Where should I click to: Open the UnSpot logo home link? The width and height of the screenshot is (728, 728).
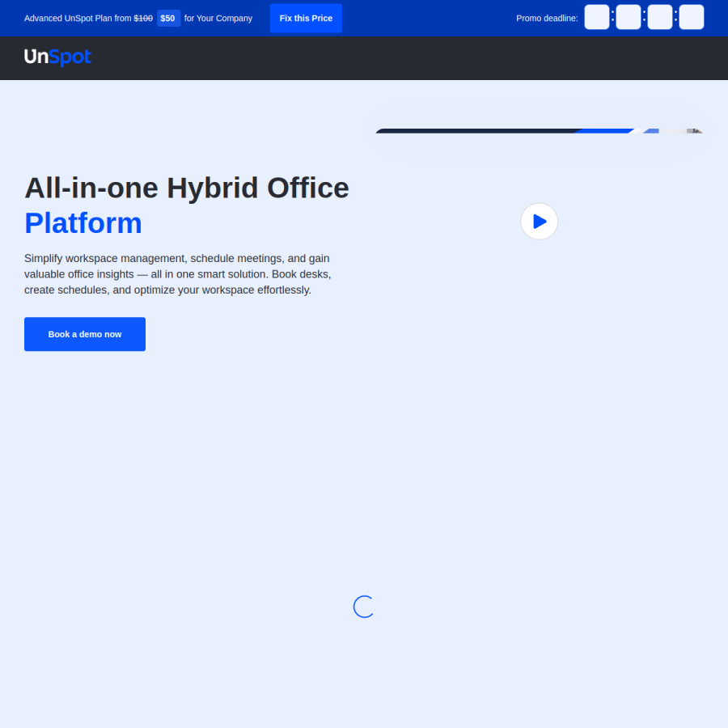coord(57,57)
